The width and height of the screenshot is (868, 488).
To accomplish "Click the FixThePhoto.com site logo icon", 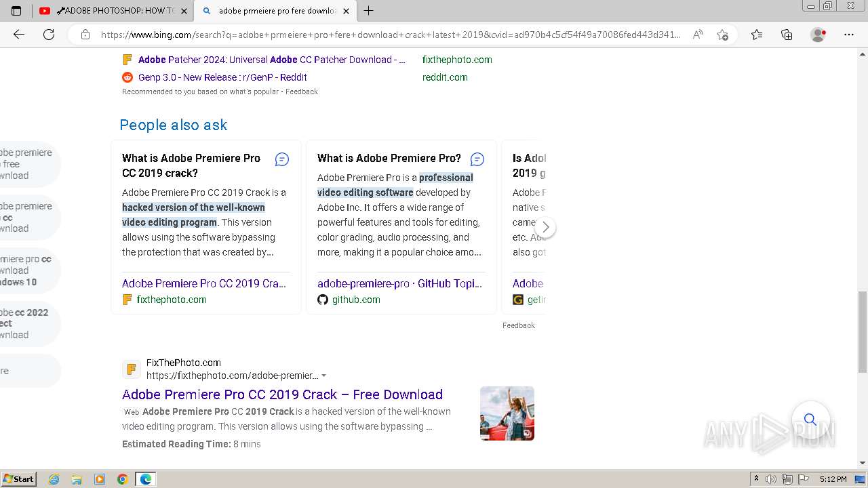I will coord(132,369).
